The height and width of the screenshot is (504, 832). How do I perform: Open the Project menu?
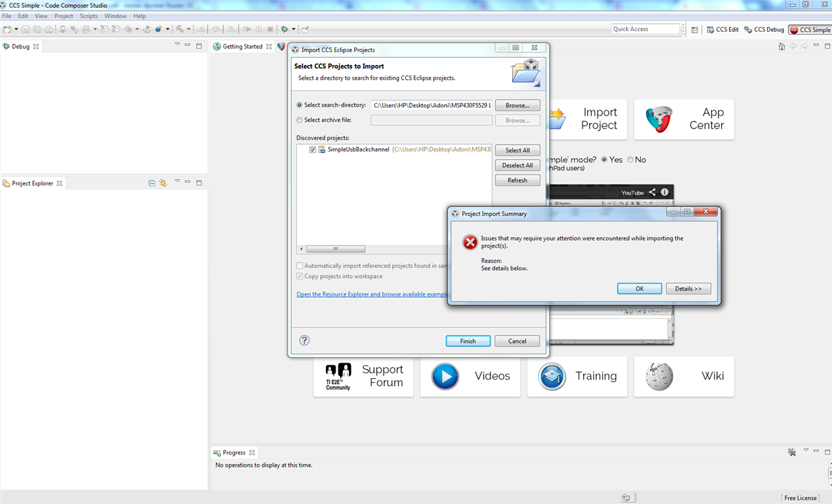point(64,16)
